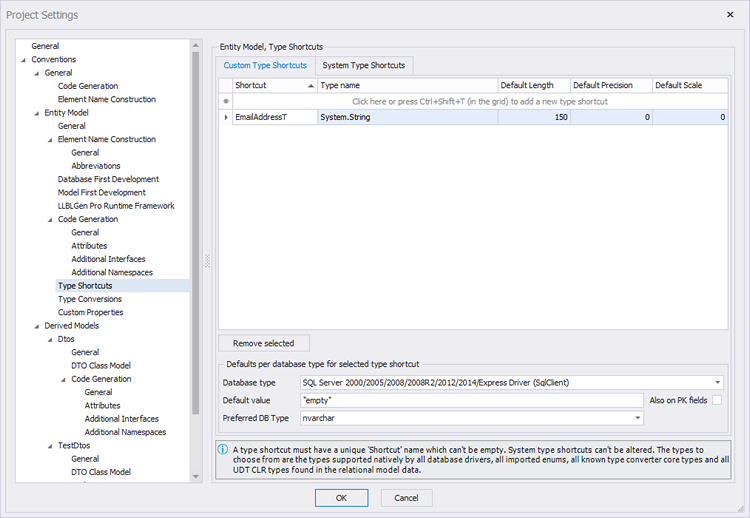Select the top-level General tree item
This screenshot has width=750, height=518.
(x=45, y=46)
